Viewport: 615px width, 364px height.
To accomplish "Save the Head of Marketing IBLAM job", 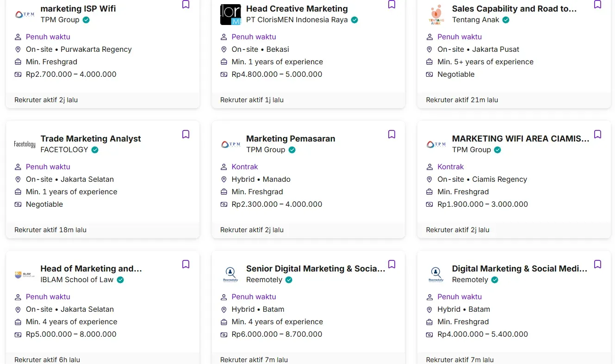I will click(186, 264).
